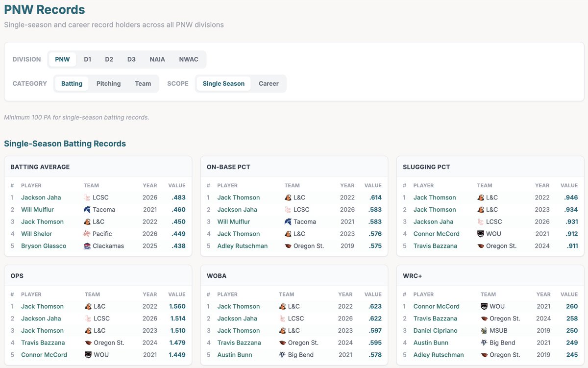Click the MSUB logo next to Daniel Cipriano

tap(485, 330)
